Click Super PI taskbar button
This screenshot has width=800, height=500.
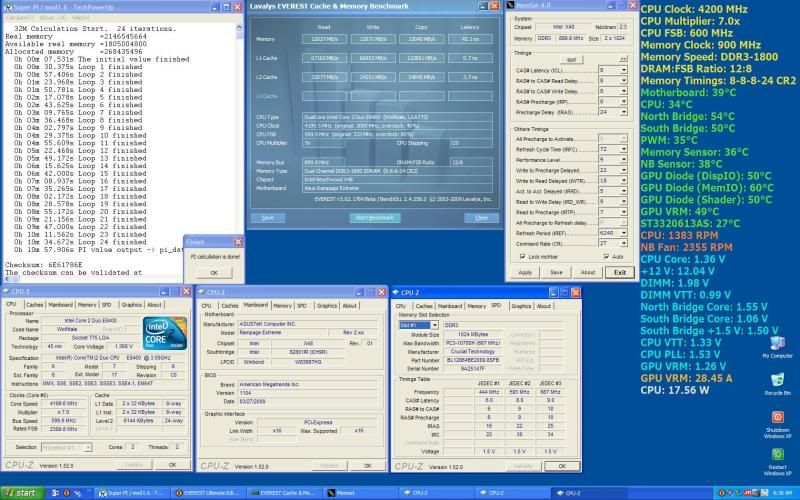131,493
